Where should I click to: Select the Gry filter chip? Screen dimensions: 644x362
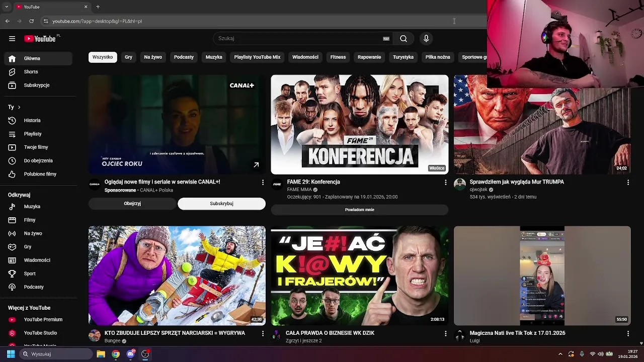[128, 57]
